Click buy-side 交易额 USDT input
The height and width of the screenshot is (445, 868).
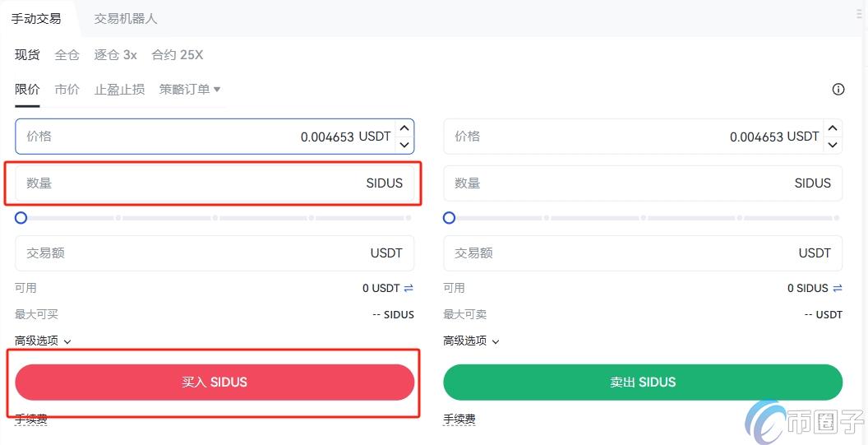pyautogui.click(x=215, y=253)
